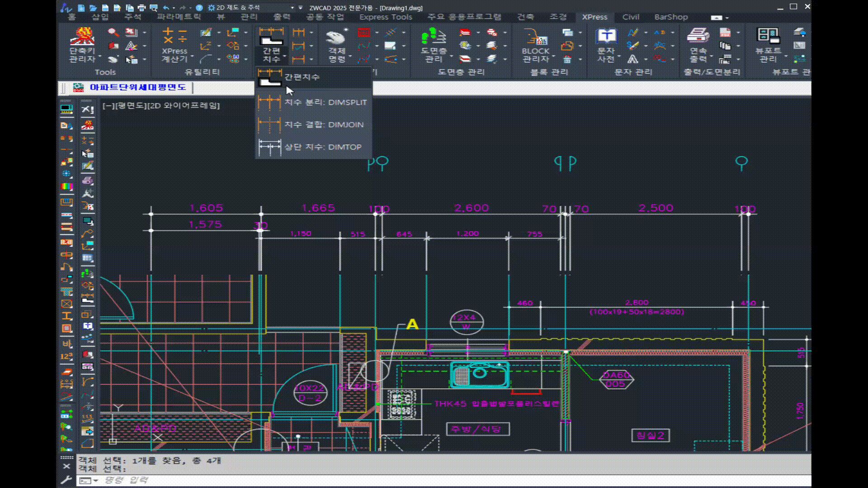868x488 pixels.
Task: Open the 문자 사전 book icon
Action: (606, 36)
